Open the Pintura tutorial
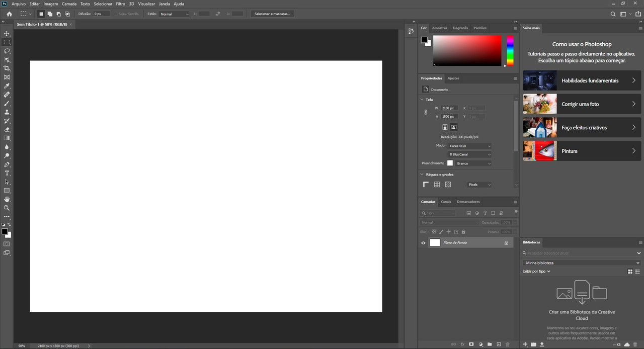The width and height of the screenshot is (644, 349). tap(582, 151)
